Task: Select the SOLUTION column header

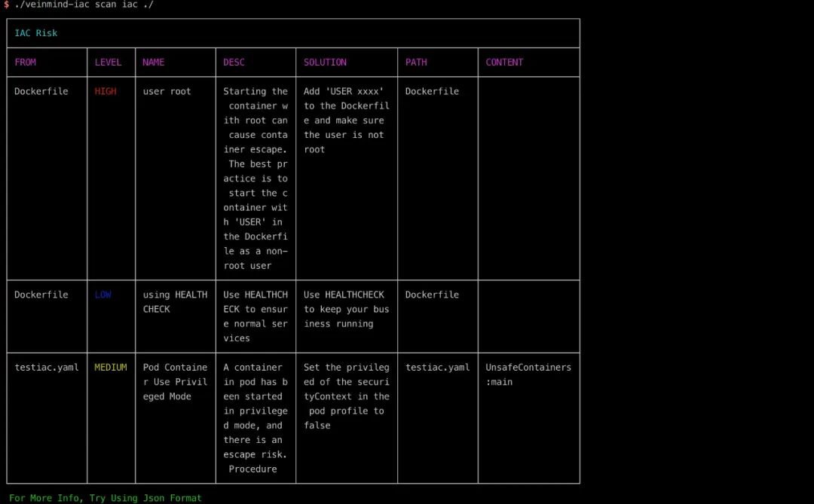Action: tap(325, 63)
